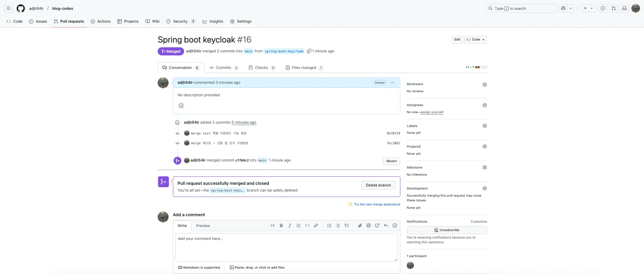The image size is (644, 274).
Task: Open the Actions repository tab
Action: (101, 21)
